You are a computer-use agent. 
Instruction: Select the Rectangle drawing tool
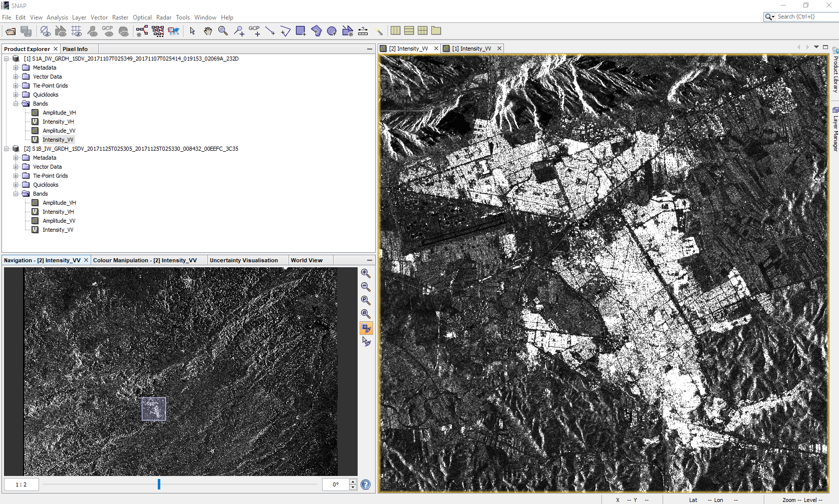[301, 31]
